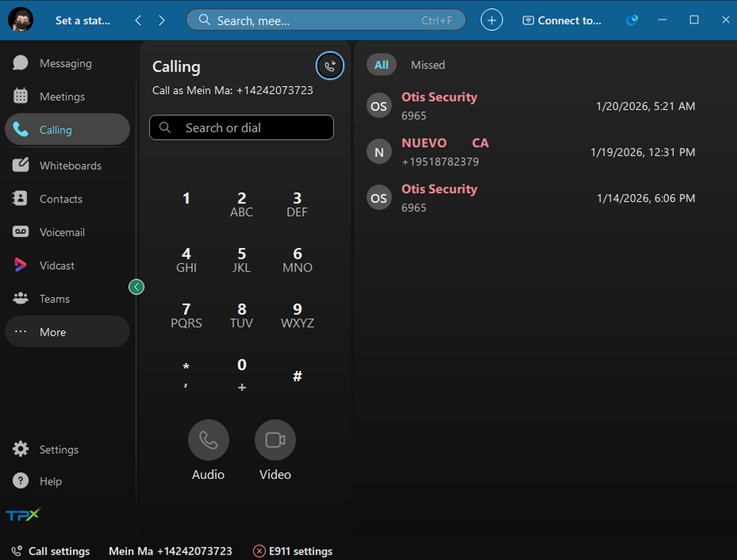Click the 1/19/2026, 12:31 PM timestamp
This screenshot has width=737, height=560.
tap(643, 152)
